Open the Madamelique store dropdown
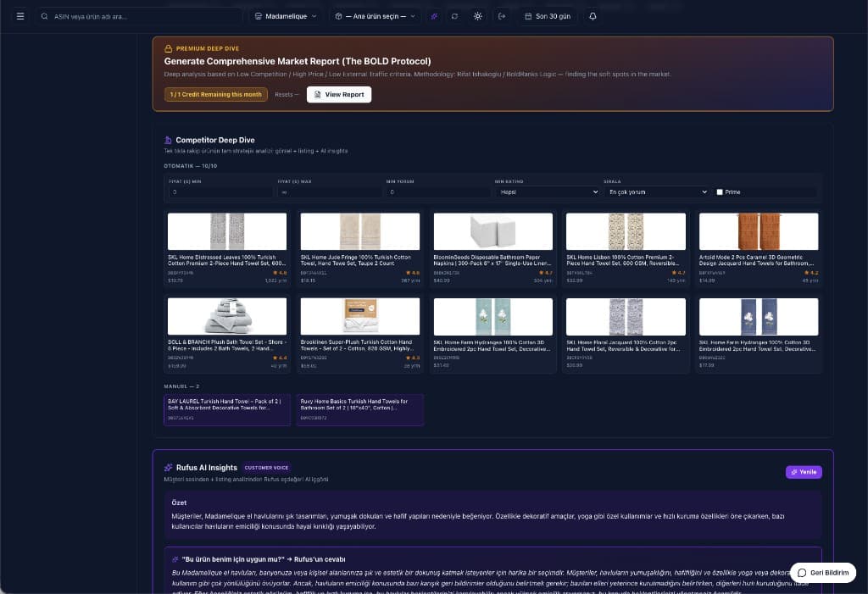 [x=286, y=16]
